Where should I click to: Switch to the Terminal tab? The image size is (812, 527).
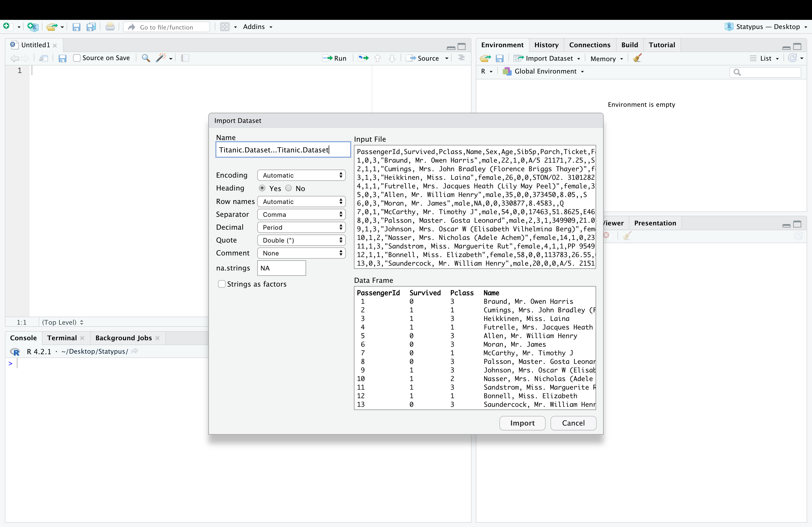[62, 338]
